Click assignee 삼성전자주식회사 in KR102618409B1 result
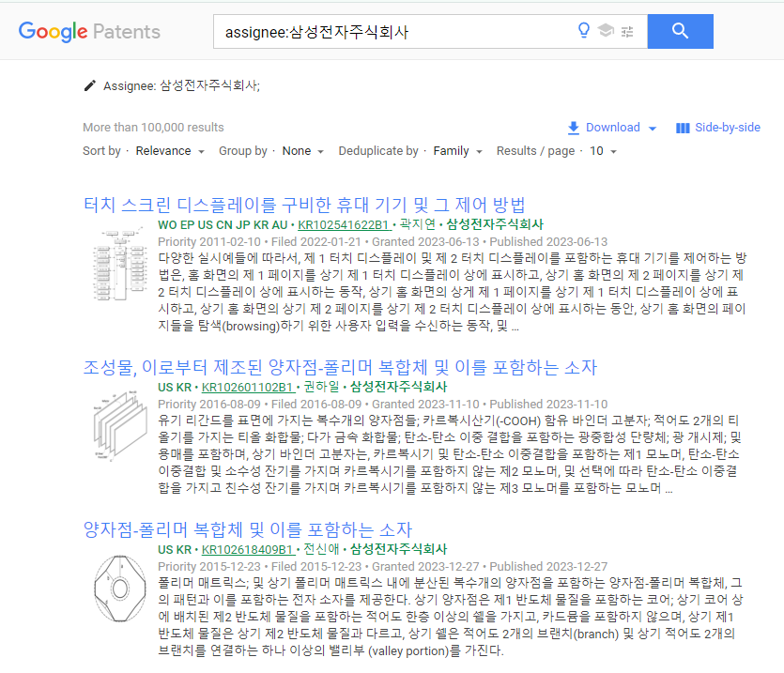This screenshot has height=673, width=784. point(398,549)
